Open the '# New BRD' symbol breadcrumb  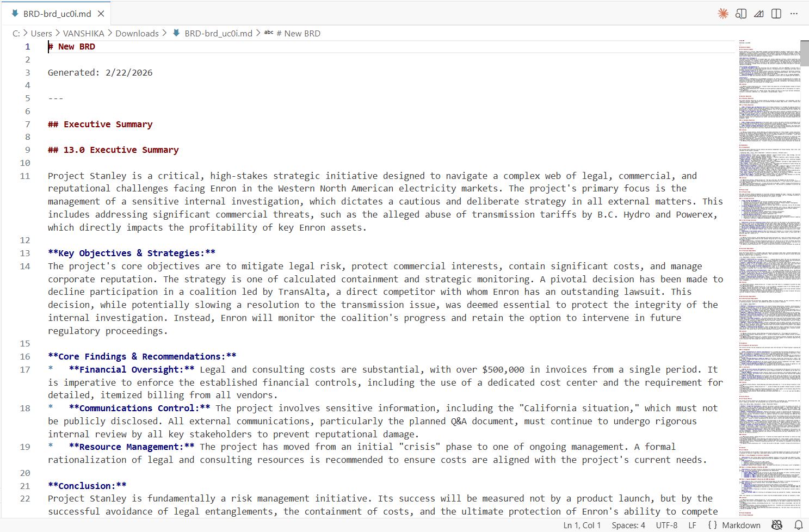pos(298,33)
